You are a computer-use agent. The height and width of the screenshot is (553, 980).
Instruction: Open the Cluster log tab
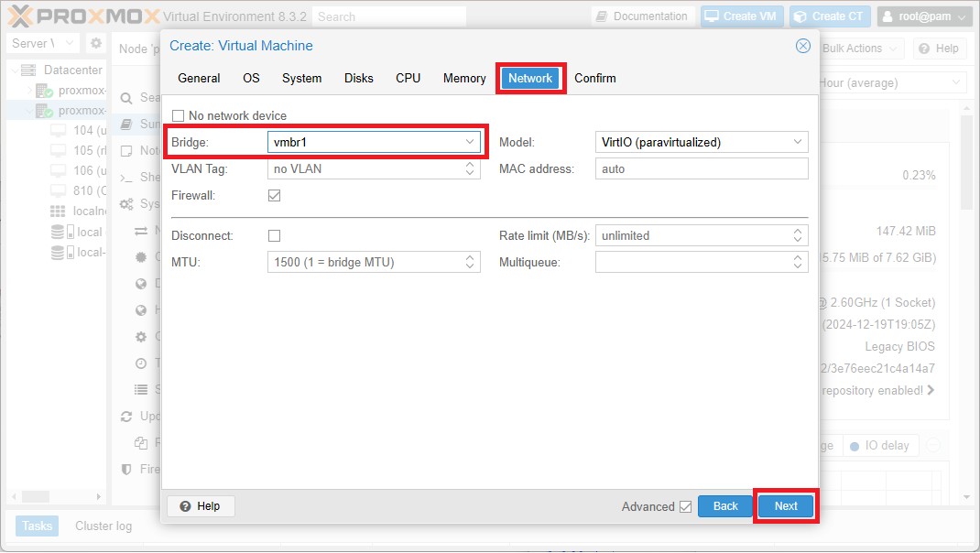point(103,526)
